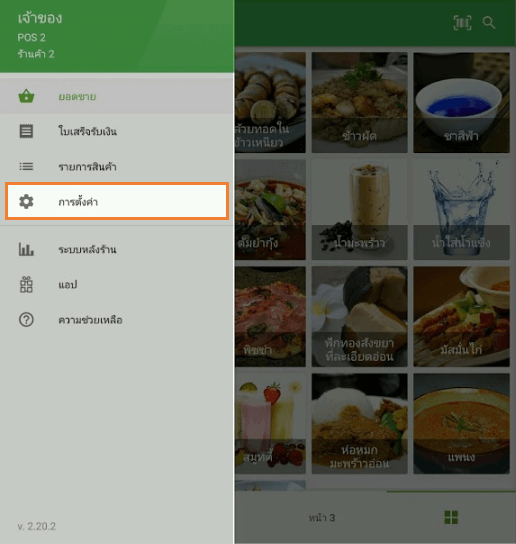This screenshot has width=516, height=544.
Task: Click the back office chart icon
Action: point(26,249)
